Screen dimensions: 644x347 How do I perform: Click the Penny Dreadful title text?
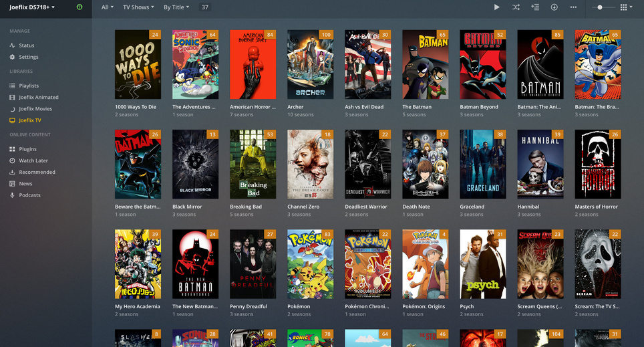click(x=249, y=307)
